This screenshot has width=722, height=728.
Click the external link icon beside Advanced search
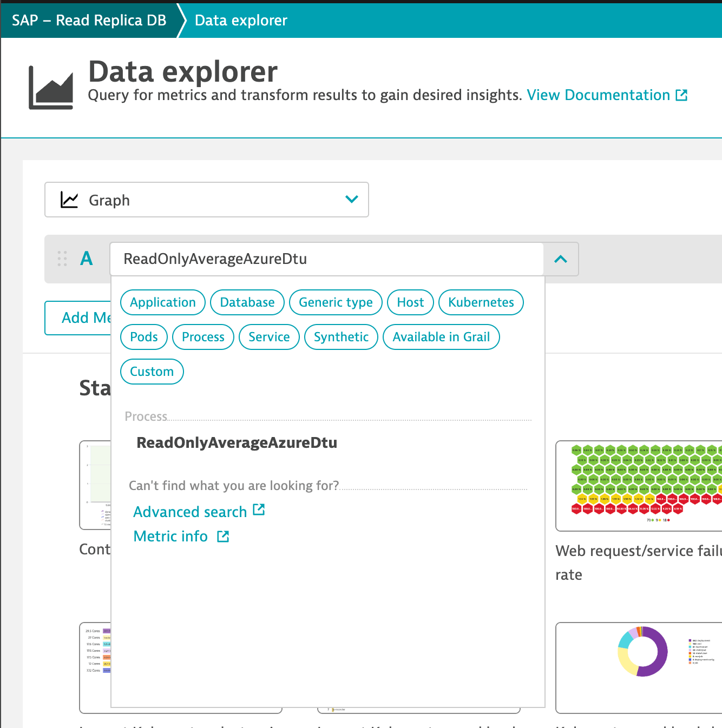coord(259,509)
